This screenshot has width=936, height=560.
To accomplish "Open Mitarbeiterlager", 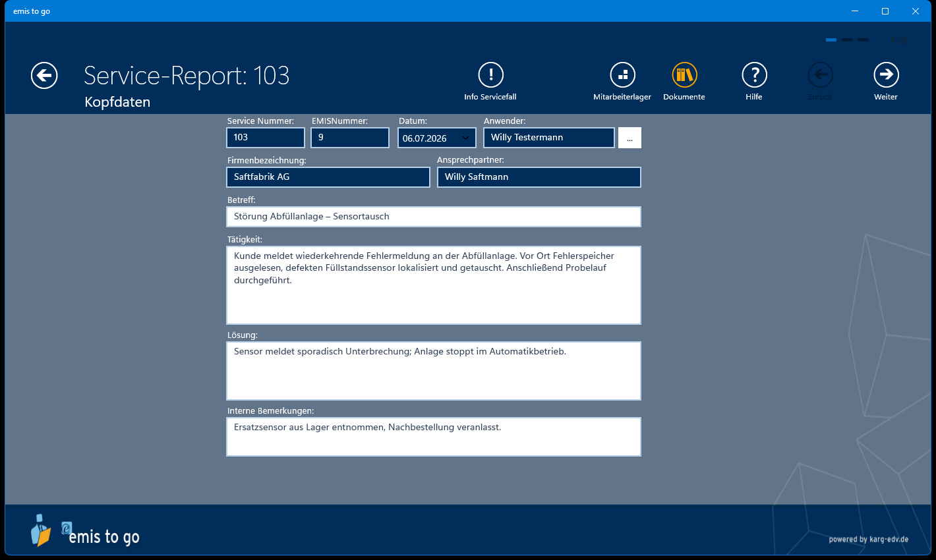I will 622,81.
